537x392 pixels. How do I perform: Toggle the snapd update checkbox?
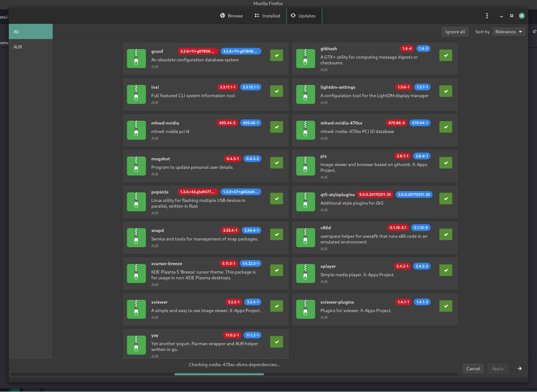tap(276, 235)
